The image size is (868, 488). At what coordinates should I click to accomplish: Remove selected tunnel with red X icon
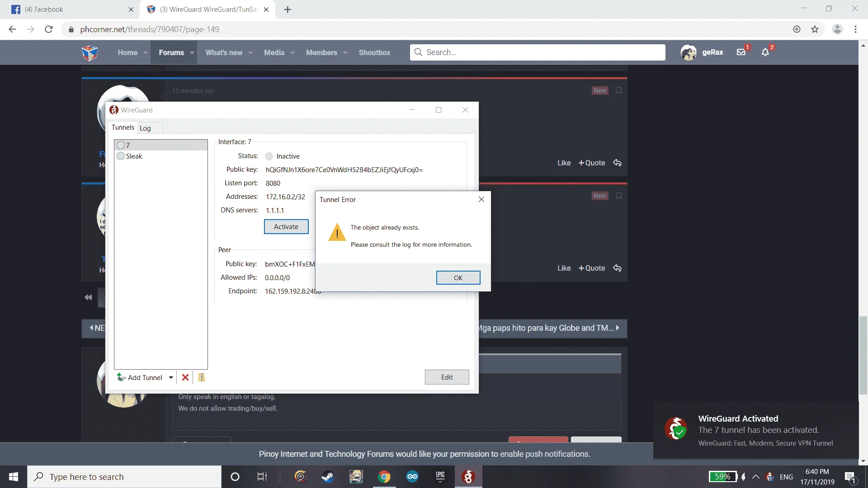185,377
